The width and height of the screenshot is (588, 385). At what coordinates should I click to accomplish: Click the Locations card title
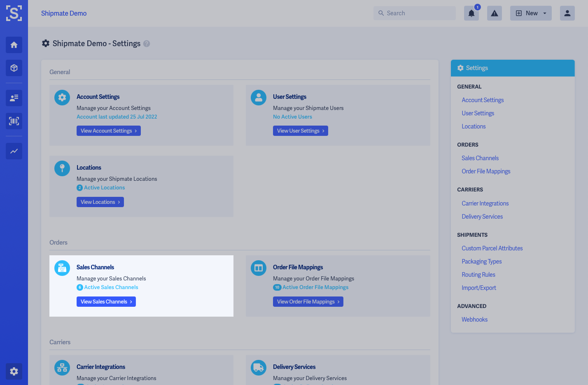click(89, 168)
